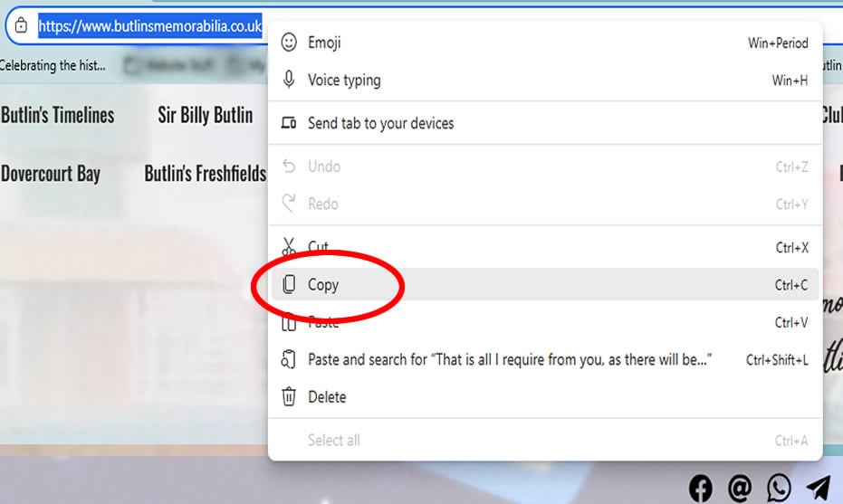Click the trash can Delete icon

tap(289, 396)
